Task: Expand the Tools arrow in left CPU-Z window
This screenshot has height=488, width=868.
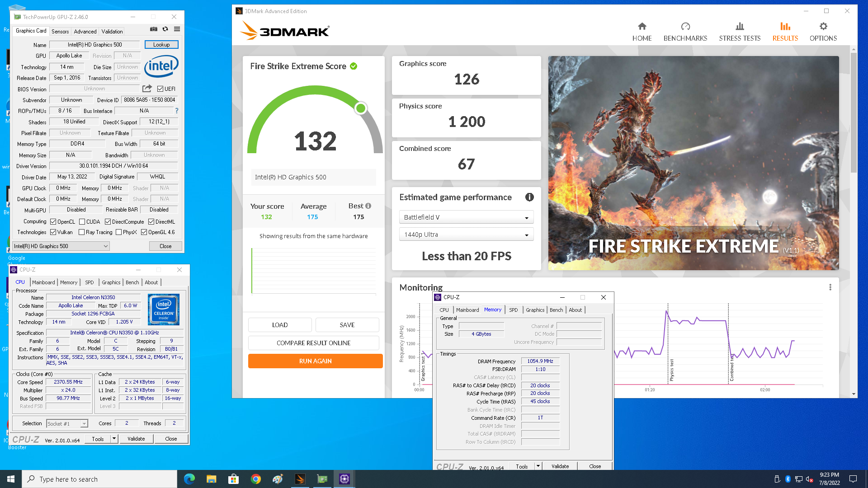Action: tap(114, 439)
